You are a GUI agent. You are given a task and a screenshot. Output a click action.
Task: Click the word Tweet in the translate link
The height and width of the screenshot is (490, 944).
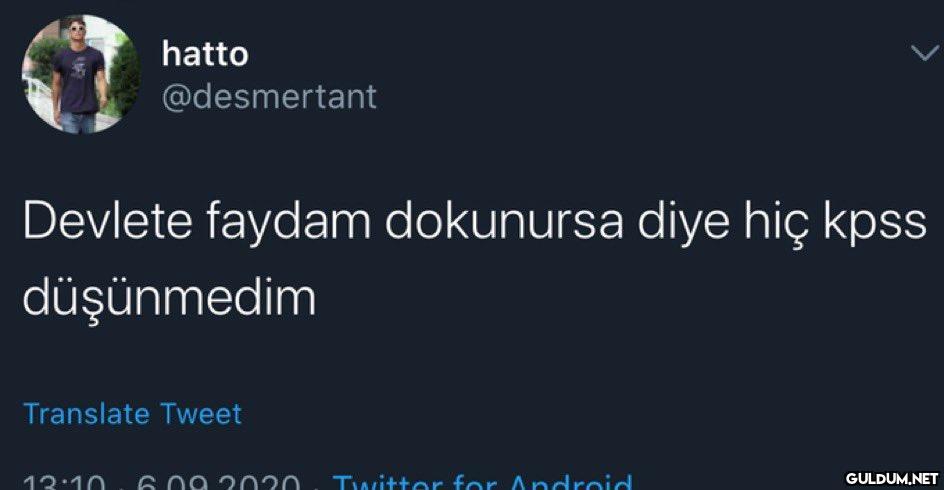tap(201, 414)
